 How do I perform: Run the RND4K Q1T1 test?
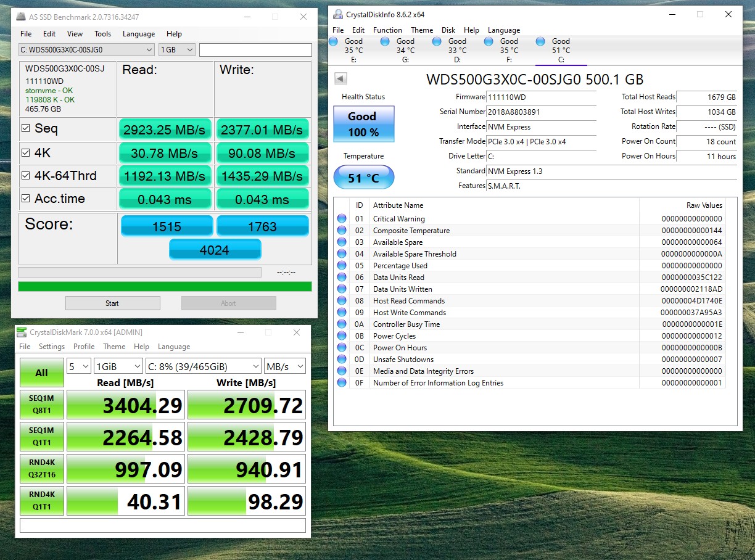(42, 501)
